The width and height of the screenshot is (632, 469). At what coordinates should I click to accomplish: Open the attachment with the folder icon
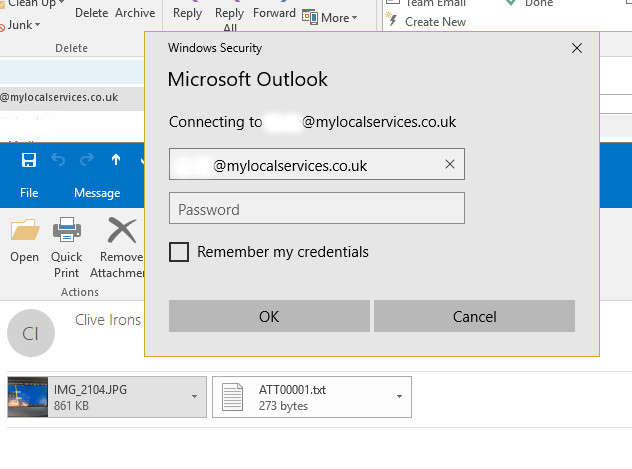pos(25,230)
